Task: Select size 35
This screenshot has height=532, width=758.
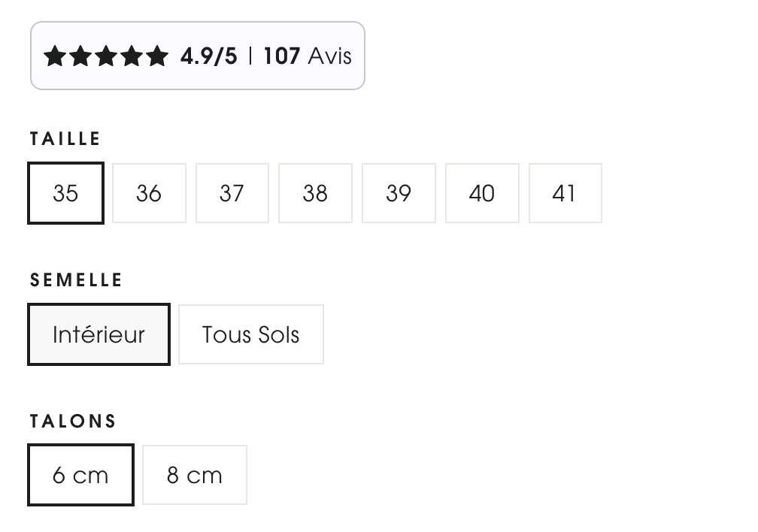Action: coord(65,194)
